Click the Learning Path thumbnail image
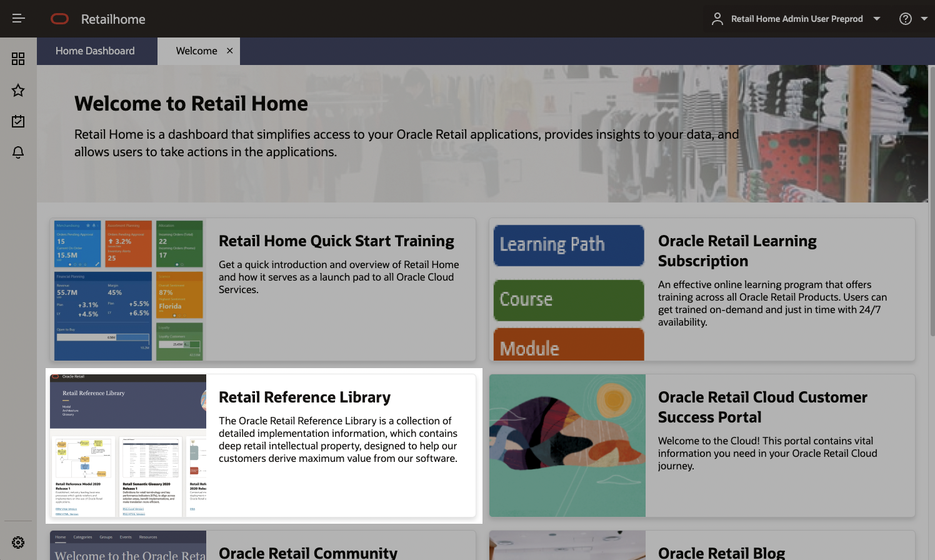The height and width of the screenshot is (560, 935). tap(568, 289)
